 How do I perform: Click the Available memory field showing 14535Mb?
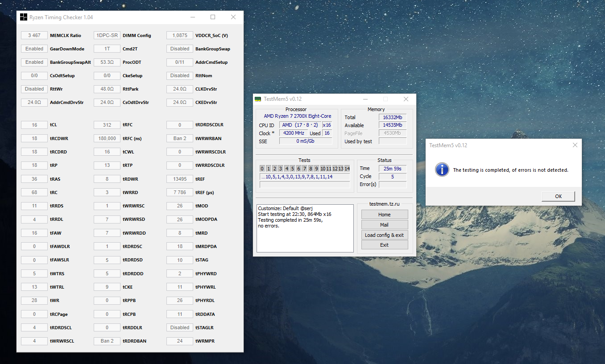[x=393, y=125]
